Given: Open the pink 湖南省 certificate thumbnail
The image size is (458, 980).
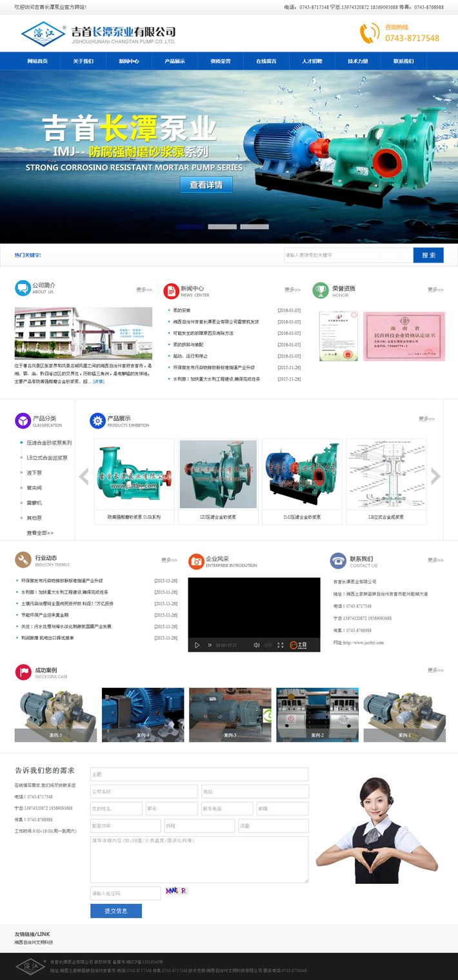Looking at the screenshot, I should click(404, 336).
